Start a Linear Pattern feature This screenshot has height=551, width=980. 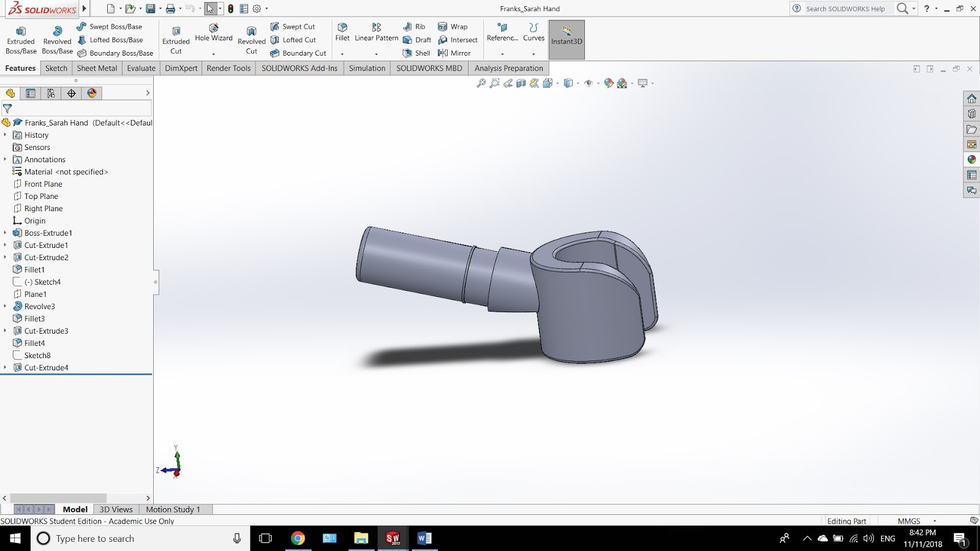pyautogui.click(x=376, y=32)
